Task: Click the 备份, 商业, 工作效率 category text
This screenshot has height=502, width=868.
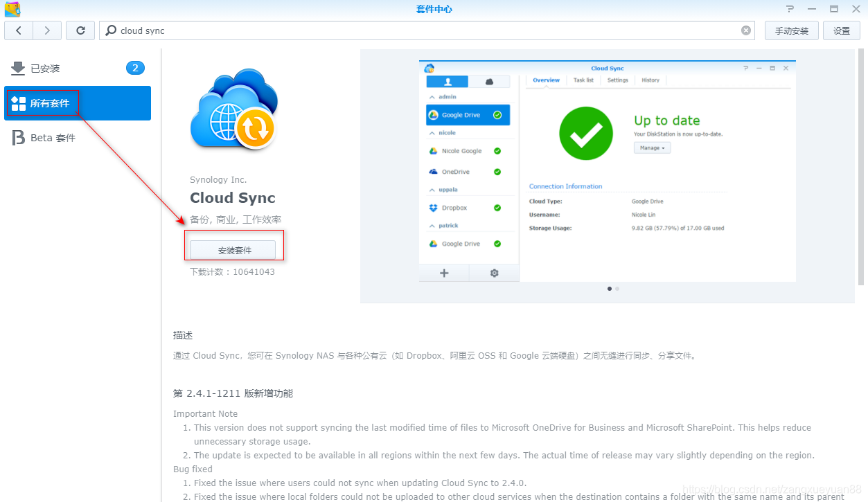Action: pos(236,219)
